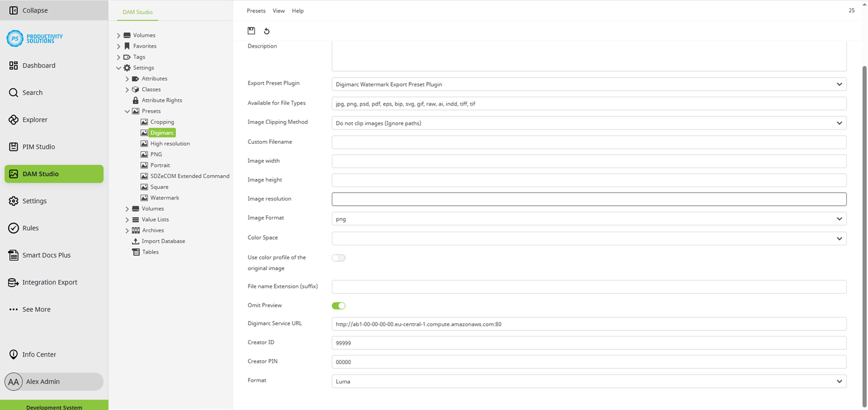The width and height of the screenshot is (868, 410).
Task: Open the Help menu
Action: pyautogui.click(x=297, y=11)
